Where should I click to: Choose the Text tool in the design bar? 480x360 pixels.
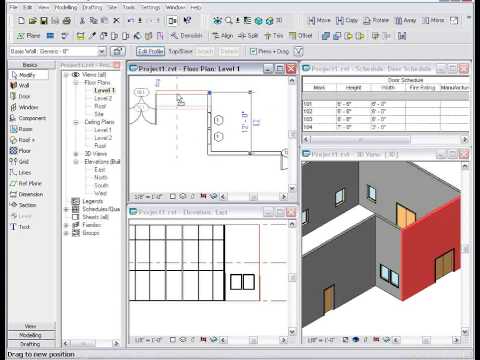20,227
